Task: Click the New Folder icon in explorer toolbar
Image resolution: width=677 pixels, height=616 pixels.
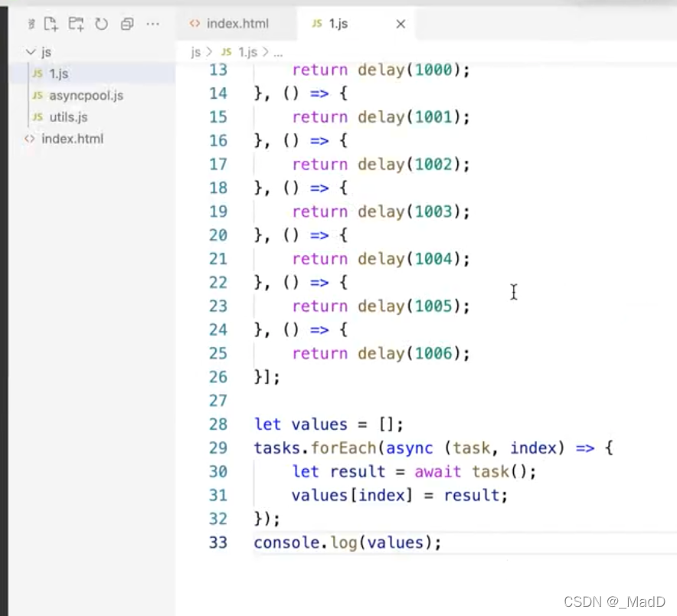Action: (x=76, y=25)
